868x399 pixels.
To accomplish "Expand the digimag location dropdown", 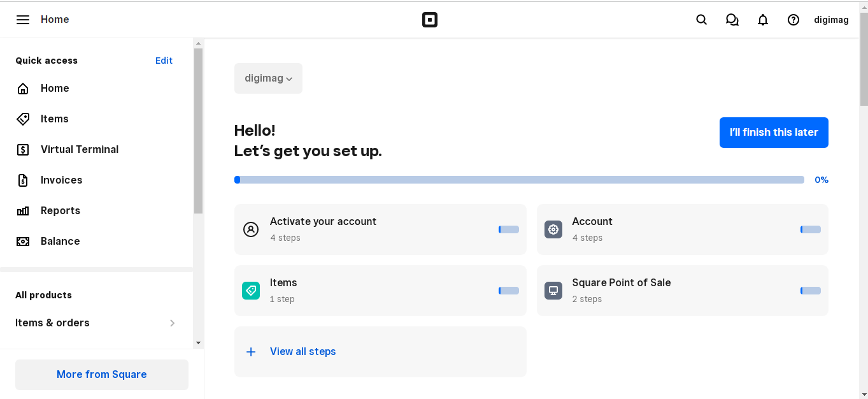I will (268, 78).
